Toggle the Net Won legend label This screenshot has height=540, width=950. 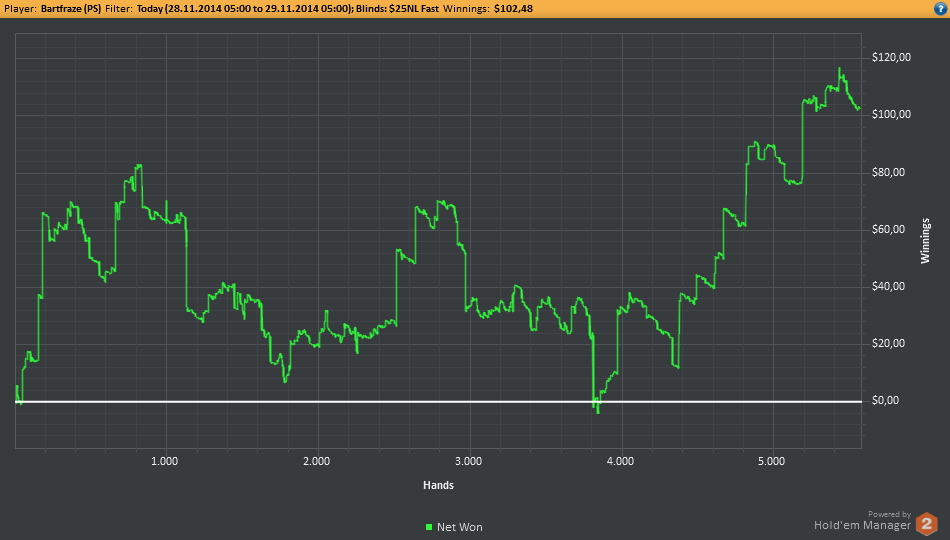coord(460,527)
